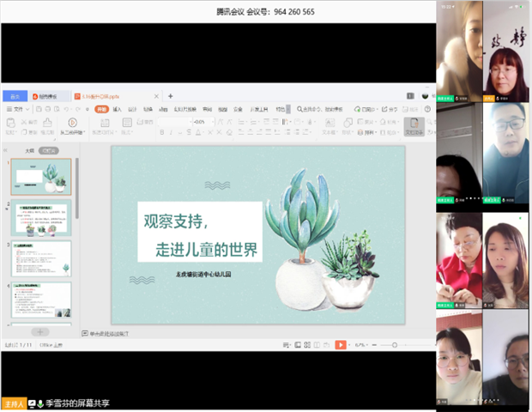Switch to slide sorter view icon
This screenshot has height=412, width=532.
click(x=306, y=344)
